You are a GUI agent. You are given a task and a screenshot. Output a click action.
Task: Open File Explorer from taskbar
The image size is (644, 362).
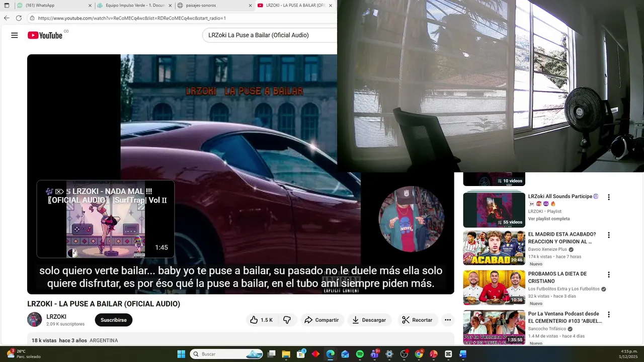(x=286, y=354)
